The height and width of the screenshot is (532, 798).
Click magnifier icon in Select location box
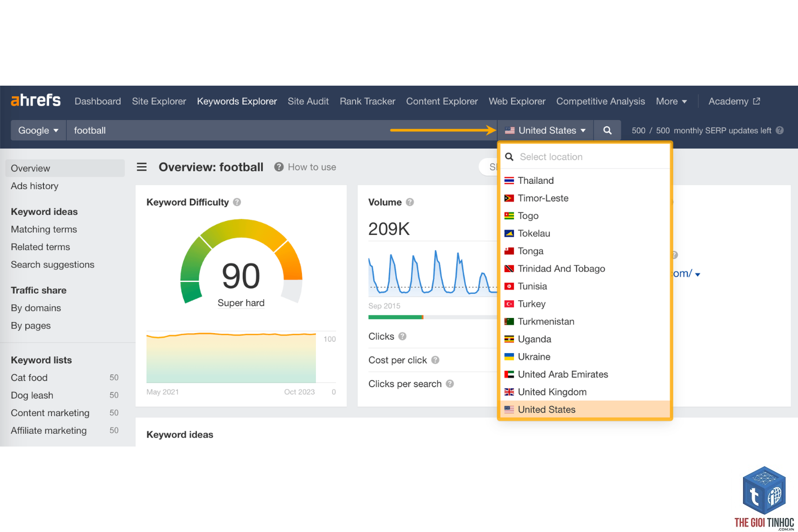click(509, 157)
